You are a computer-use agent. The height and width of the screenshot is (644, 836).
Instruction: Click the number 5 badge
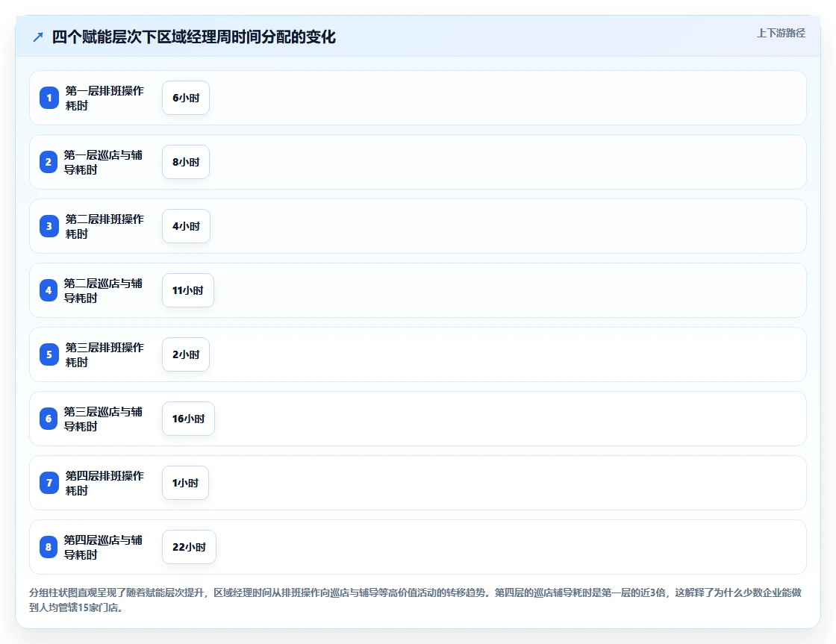pos(49,354)
